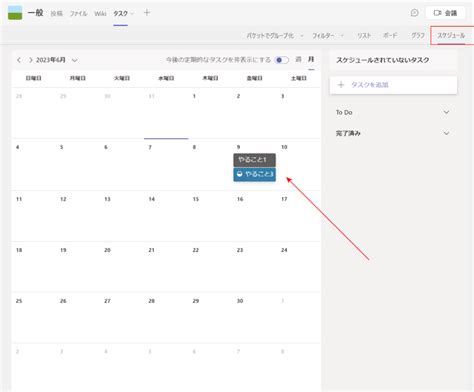Switch to ボード view
Image resolution: width=474 pixels, height=392 pixels.
click(x=390, y=35)
